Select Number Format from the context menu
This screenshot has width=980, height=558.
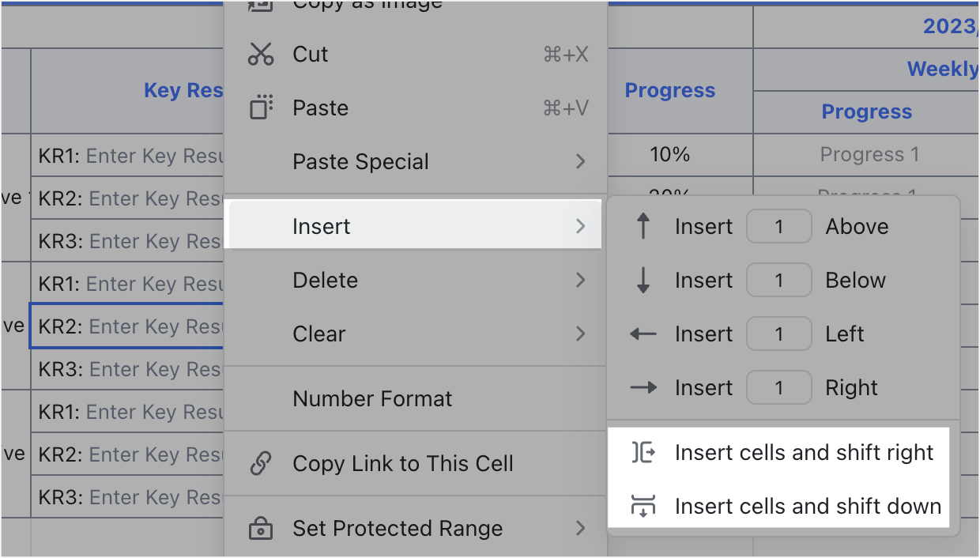[x=372, y=399]
